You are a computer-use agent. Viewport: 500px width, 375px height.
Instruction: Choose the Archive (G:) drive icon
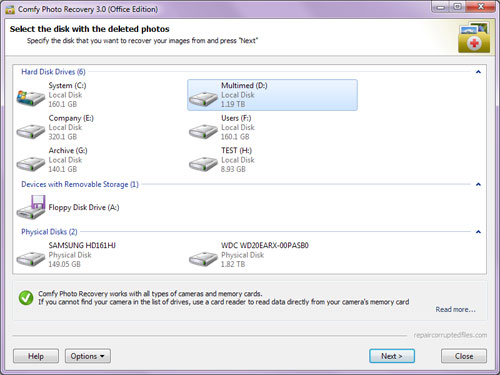tap(31, 164)
